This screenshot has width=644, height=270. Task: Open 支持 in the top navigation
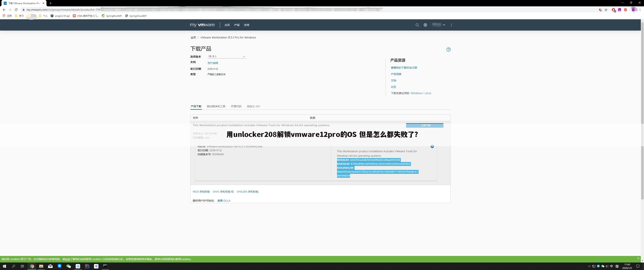click(247, 25)
